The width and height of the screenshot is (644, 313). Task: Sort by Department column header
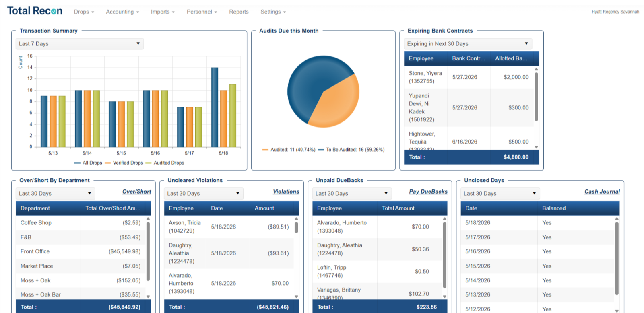[x=48, y=208]
